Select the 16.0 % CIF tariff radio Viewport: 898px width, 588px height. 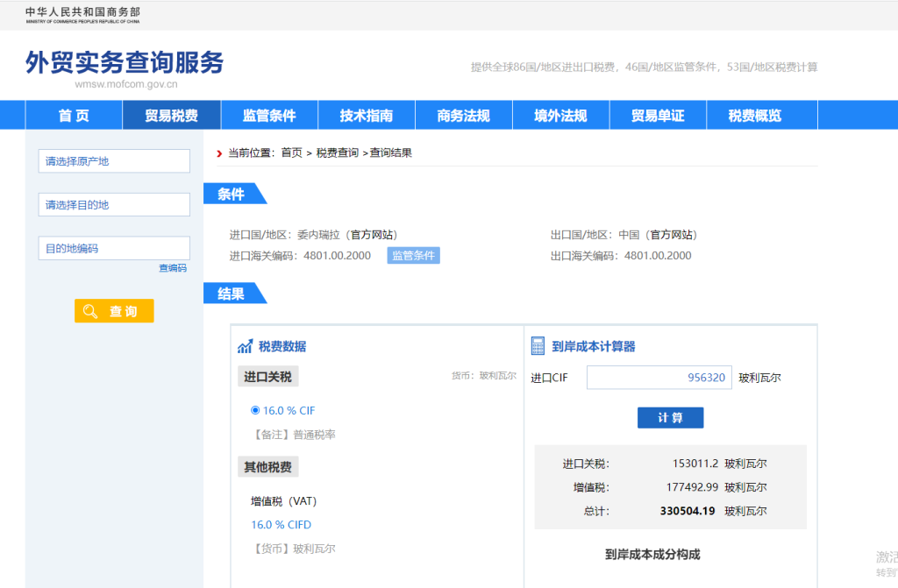(255, 410)
